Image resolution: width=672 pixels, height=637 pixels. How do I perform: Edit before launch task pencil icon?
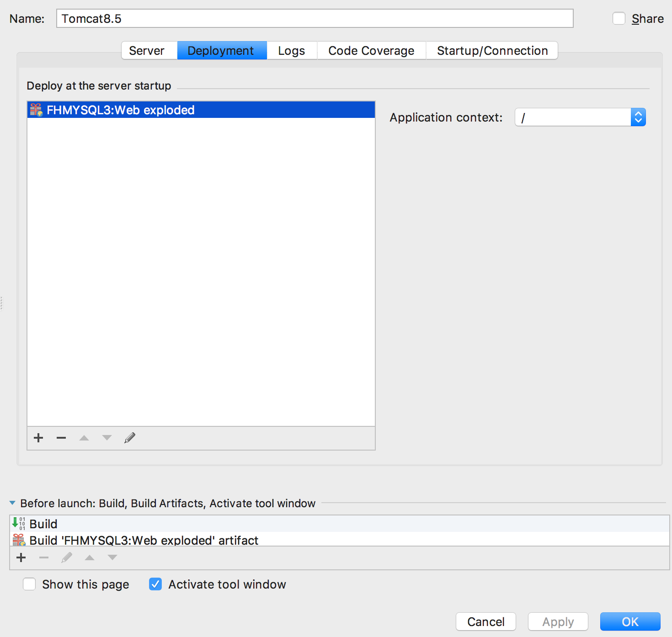67,557
